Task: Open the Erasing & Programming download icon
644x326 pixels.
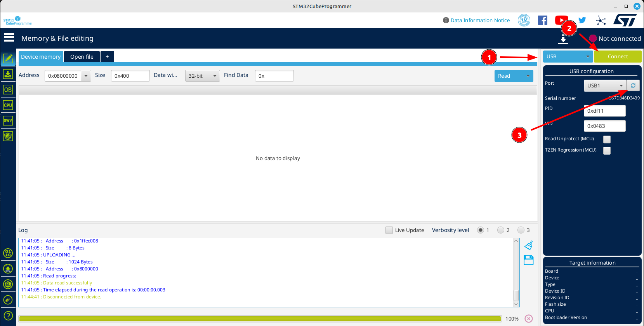Action: pyautogui.click(x=8, y=74)
